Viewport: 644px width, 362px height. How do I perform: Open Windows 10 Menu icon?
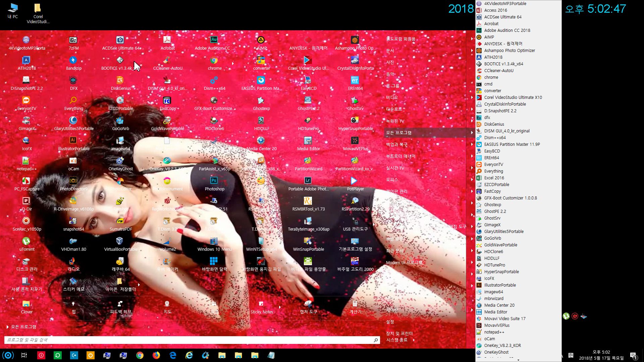[214, 244]
